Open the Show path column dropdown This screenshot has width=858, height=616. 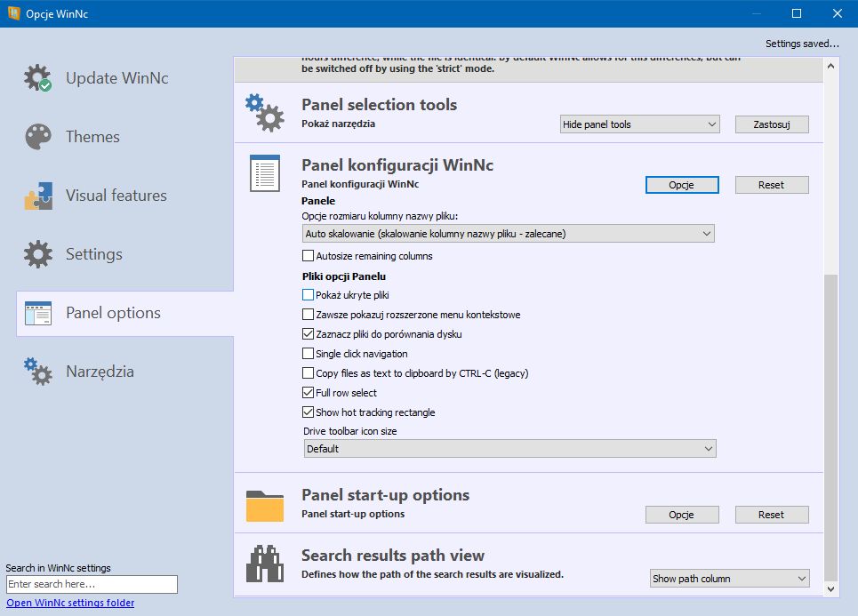730,579
